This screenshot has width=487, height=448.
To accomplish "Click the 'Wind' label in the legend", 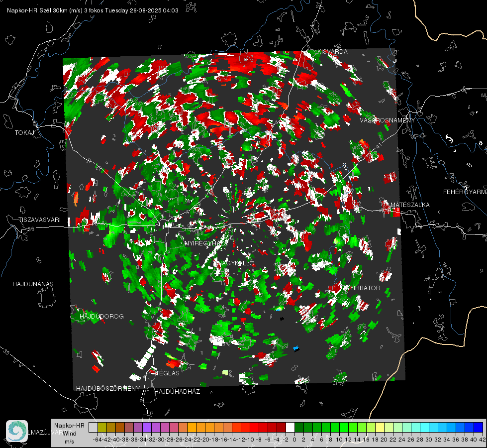I will [70, 434].
